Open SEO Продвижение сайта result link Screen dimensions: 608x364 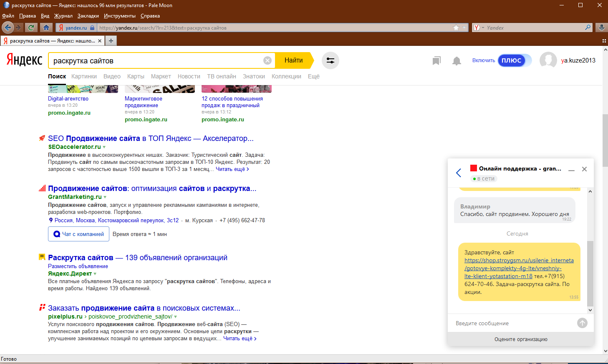pos(151,138)
